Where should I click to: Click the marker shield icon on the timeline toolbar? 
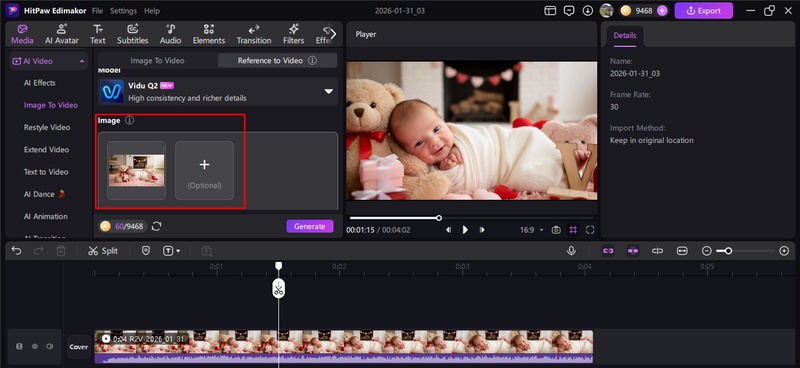[146, 251]
